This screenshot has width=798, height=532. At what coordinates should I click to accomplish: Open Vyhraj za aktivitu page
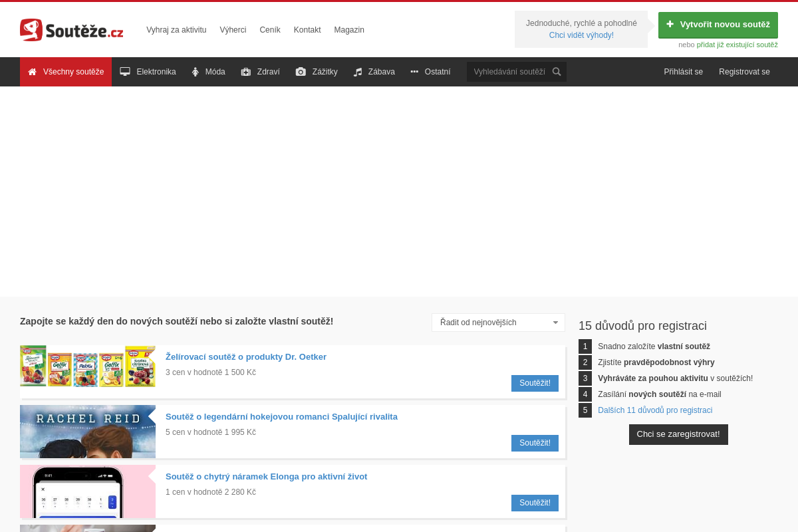point(176,30)
